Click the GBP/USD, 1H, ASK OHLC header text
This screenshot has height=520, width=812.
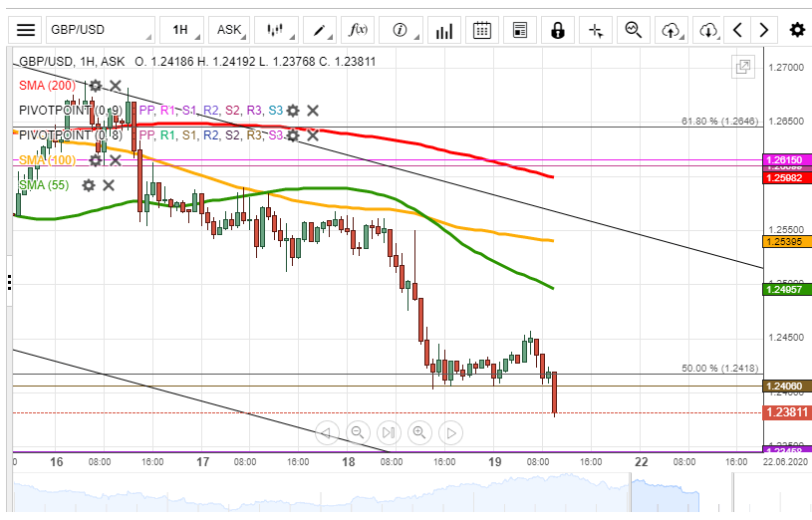pyautogui.click(x=197, y=62)
